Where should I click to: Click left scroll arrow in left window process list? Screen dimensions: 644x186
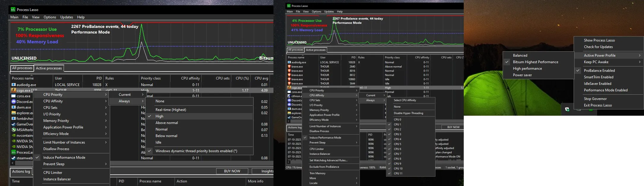coord(13,163)
